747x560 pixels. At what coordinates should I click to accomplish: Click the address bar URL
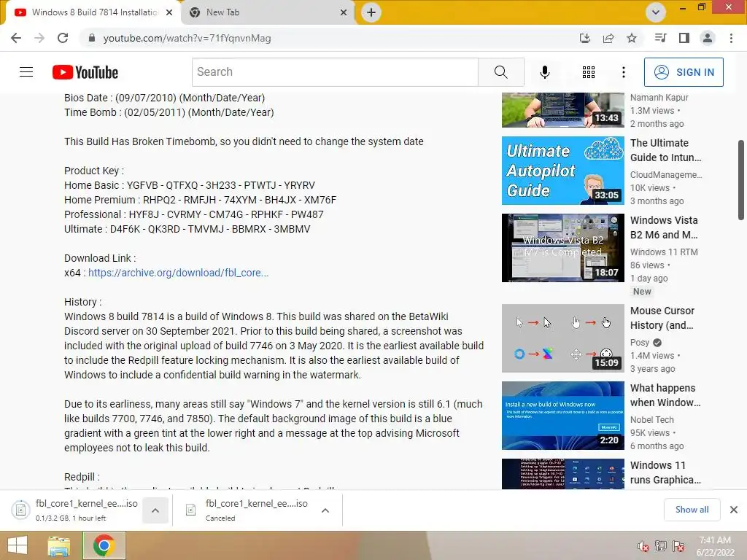187,38
